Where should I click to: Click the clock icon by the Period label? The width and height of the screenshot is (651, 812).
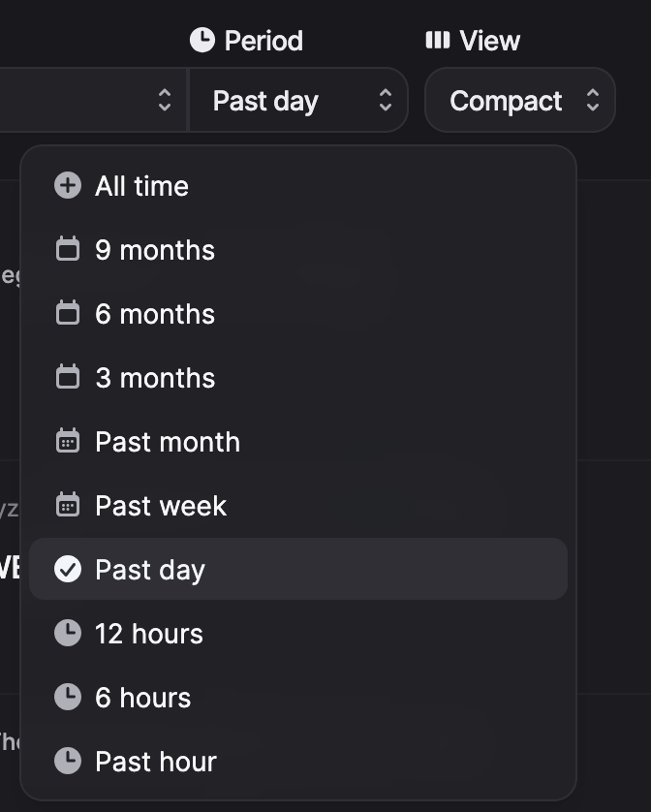201,41
